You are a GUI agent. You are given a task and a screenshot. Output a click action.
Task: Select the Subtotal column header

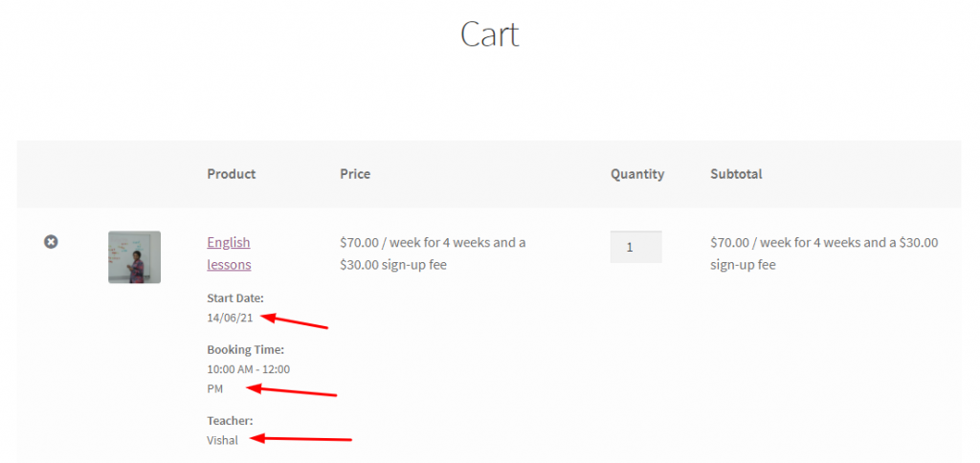click(736, 174)
